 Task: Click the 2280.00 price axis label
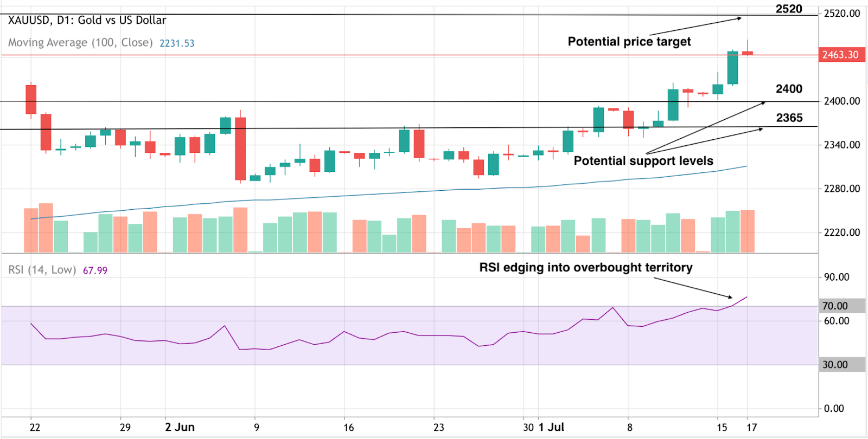coord(842,189)
